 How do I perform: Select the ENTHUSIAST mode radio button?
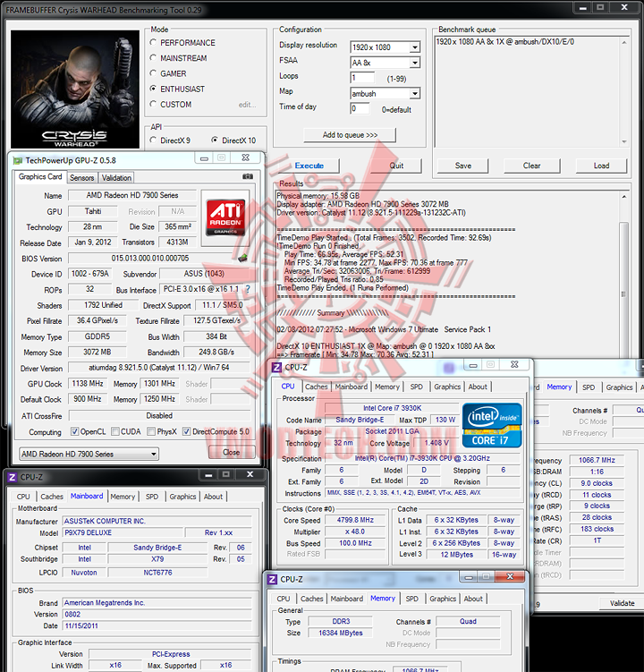pyautogui.click(x=153, y=89)
